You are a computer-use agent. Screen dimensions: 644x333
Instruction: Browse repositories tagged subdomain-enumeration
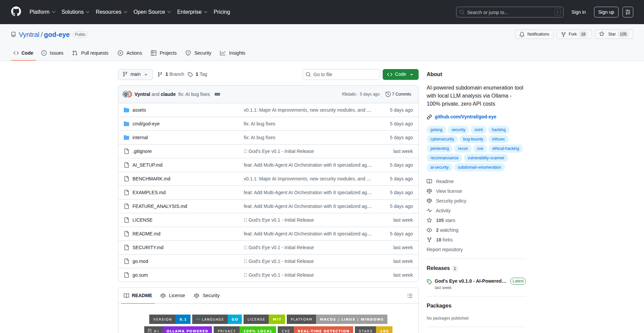click(479, 167)
